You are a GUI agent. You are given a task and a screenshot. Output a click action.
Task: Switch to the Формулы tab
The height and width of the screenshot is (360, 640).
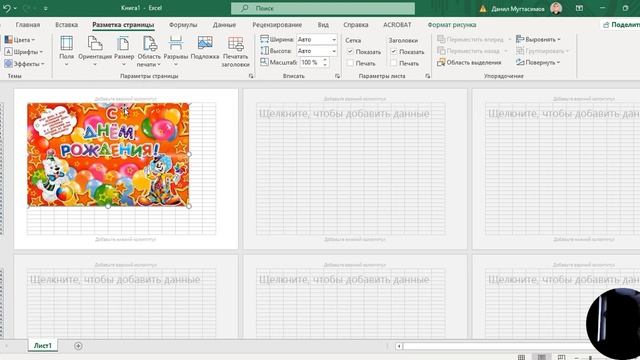(183, 25)
